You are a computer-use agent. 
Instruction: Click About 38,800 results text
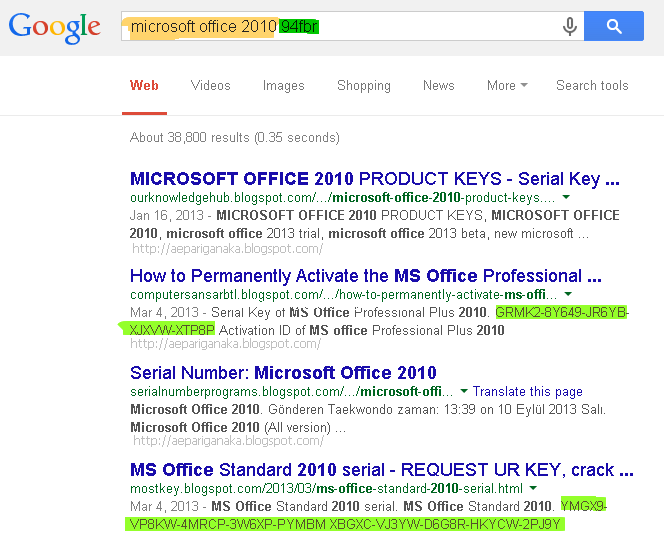(x=235, y=138)
